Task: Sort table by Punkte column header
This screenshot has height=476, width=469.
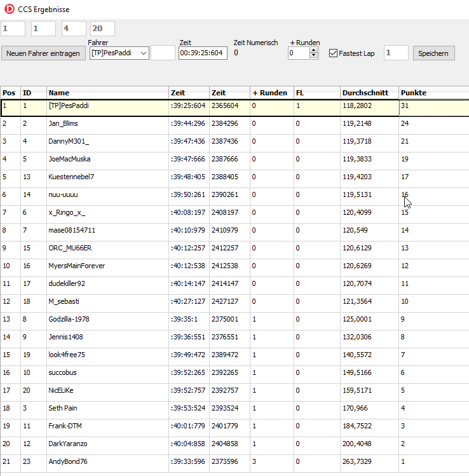Action: point(432,93)
